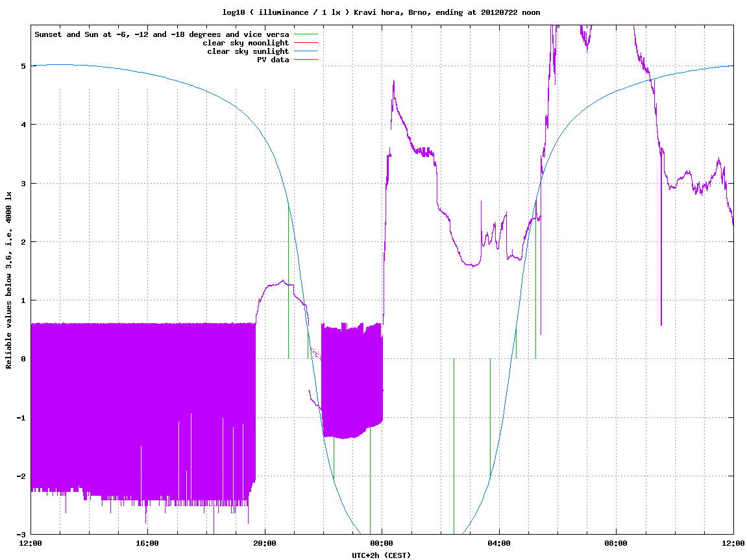The image size is (747, 560).
Task: Click the y-axis label 'Reliable values below 3.6'
Action: [8, 280]
